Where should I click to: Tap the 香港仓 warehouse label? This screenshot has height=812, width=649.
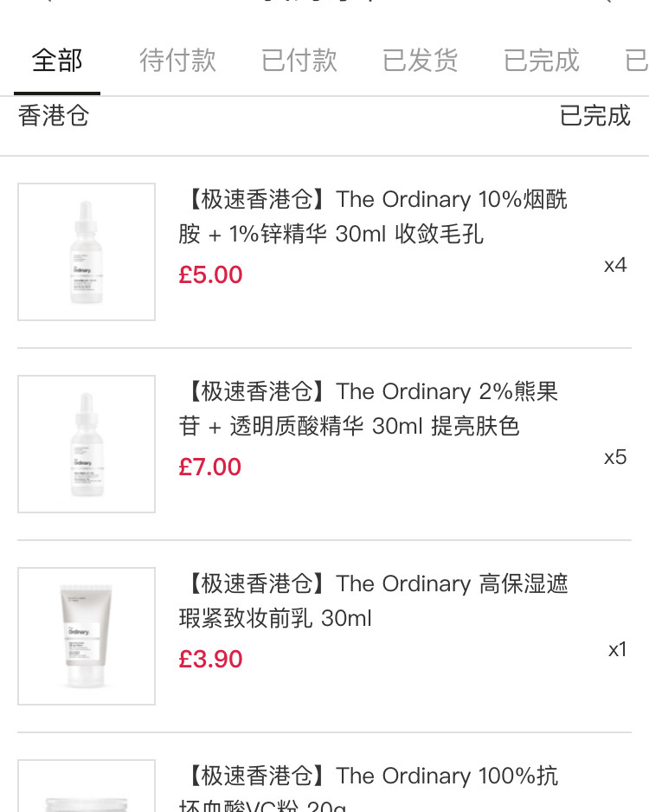(x=54, y=115)
